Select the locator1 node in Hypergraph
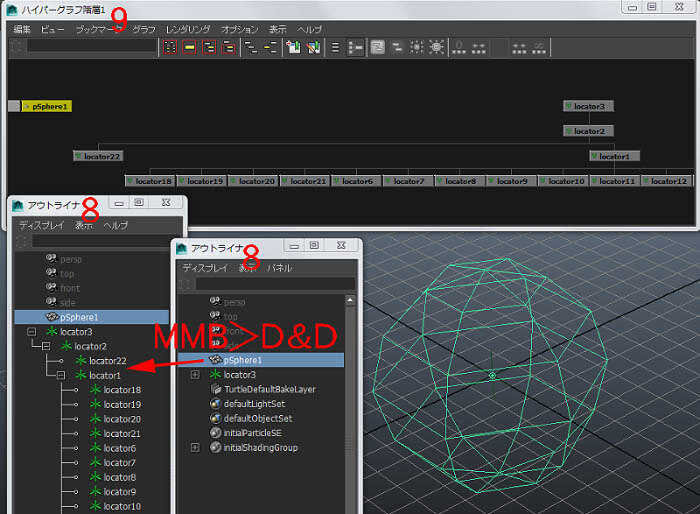 click(x=613, y=156)
